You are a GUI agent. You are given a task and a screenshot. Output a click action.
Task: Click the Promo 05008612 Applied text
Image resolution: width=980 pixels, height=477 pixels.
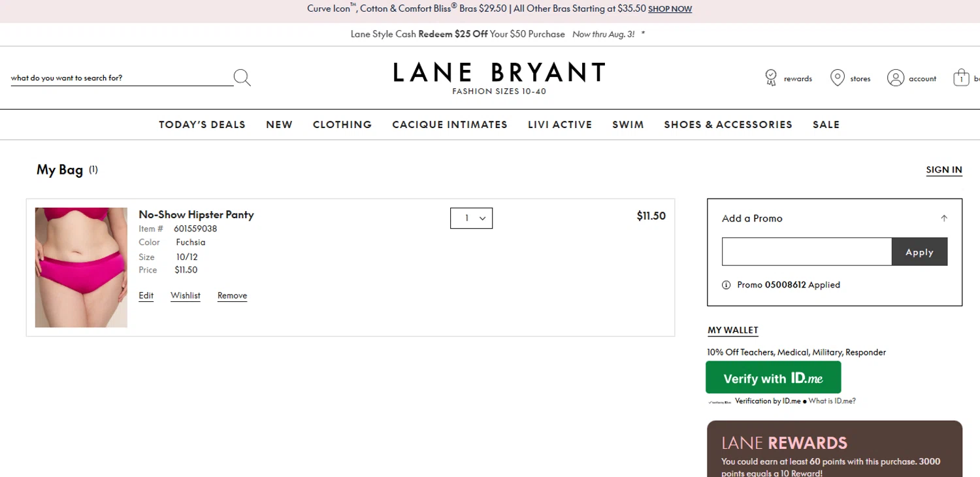789,285
